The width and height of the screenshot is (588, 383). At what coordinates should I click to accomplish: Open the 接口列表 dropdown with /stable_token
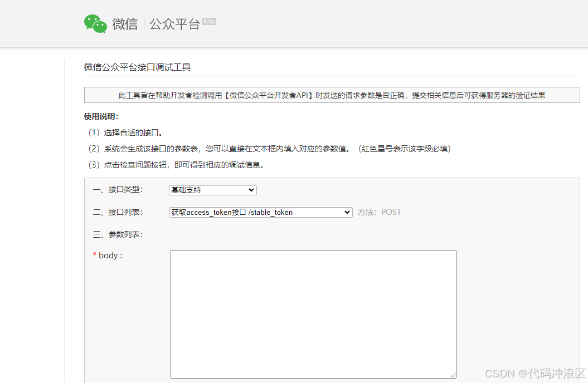coord(261,212)
